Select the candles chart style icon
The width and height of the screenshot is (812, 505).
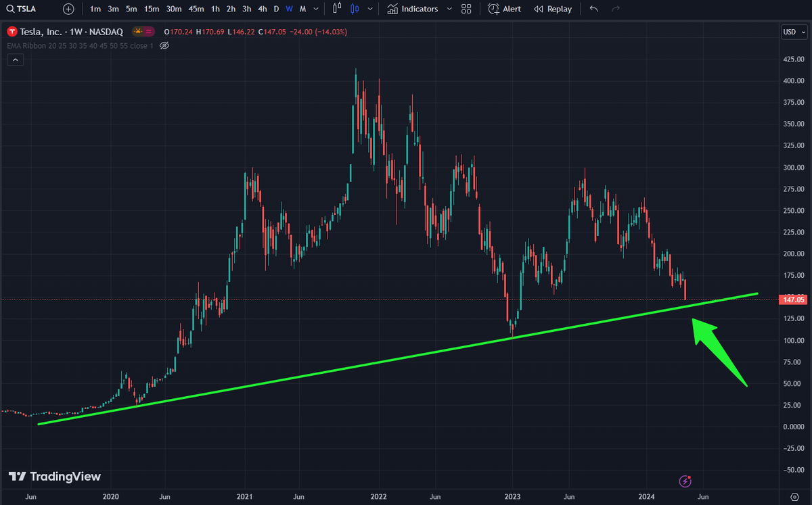click(x=355, y=9)
